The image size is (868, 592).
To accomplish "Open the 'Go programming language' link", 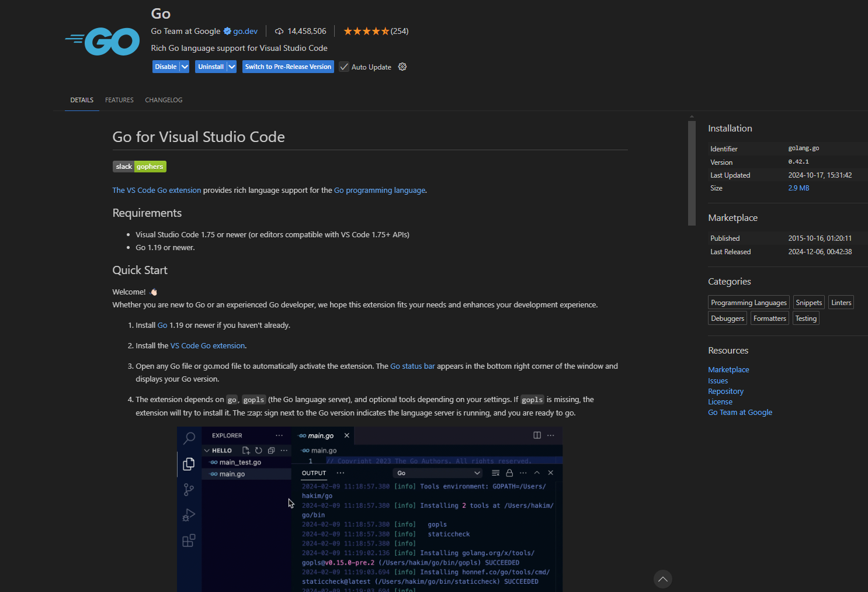I will (380, 190).
